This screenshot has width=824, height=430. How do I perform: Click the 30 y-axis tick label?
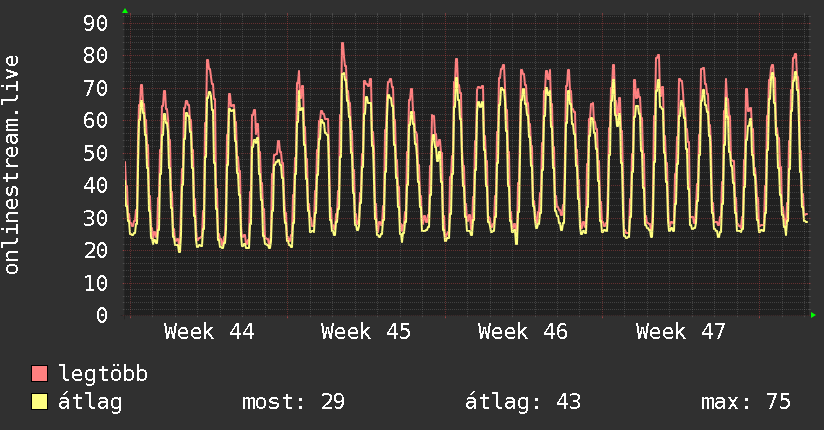click(x=96, y=218)
